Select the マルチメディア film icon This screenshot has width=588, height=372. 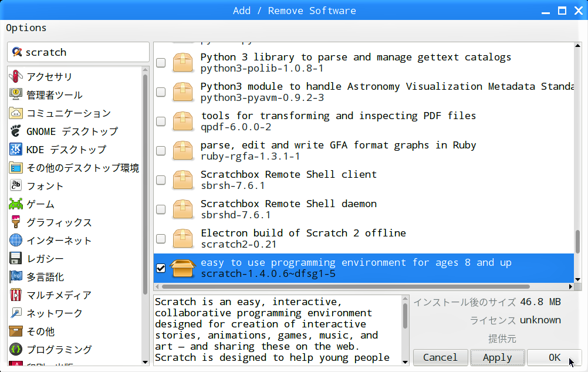tap(16, 295)
